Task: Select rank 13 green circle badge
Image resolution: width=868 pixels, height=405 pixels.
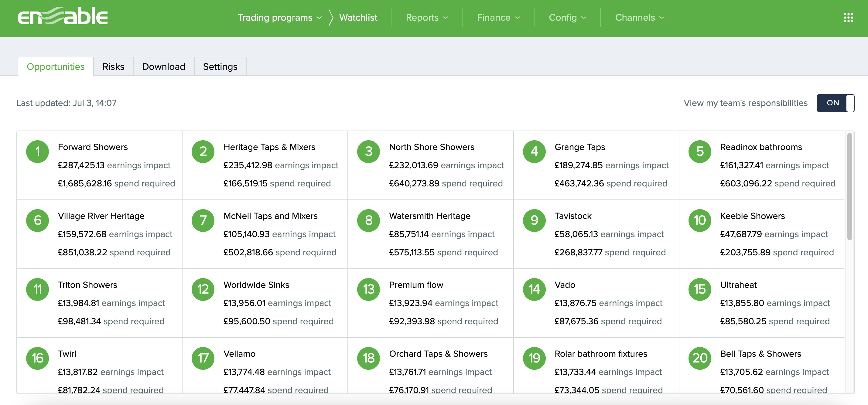Action: (x=369, y=289)
